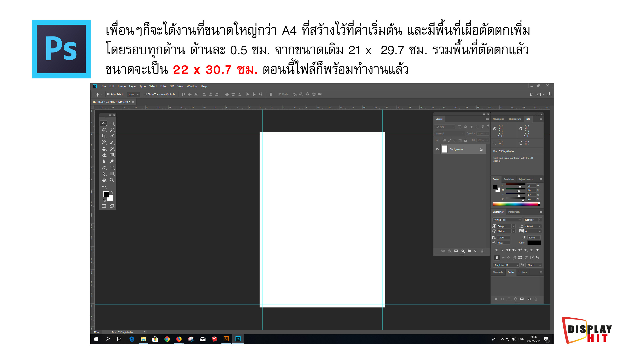Apply Faux Bold in the Character panel
Viewport: 644px width, 362px height.
pyautogui.click(x=497, y=250)
